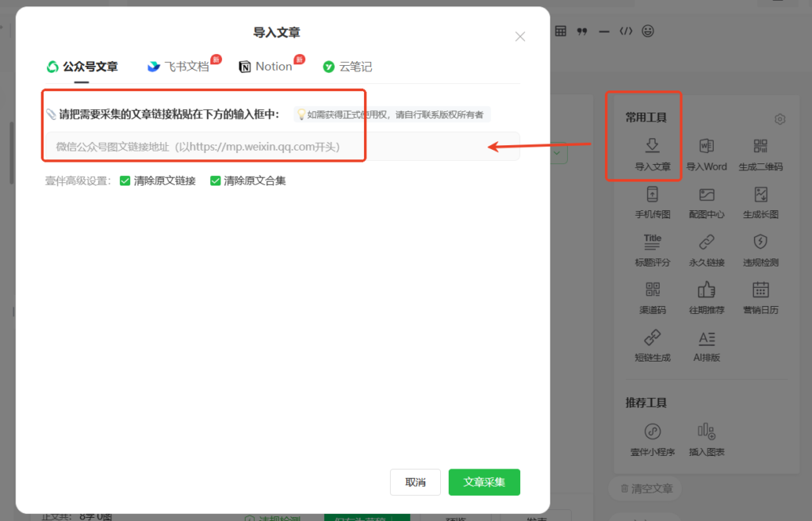Open the 导入文章 import article tool
The height and width of the screenshot is (521, 812).
click(x=652, y=155)
